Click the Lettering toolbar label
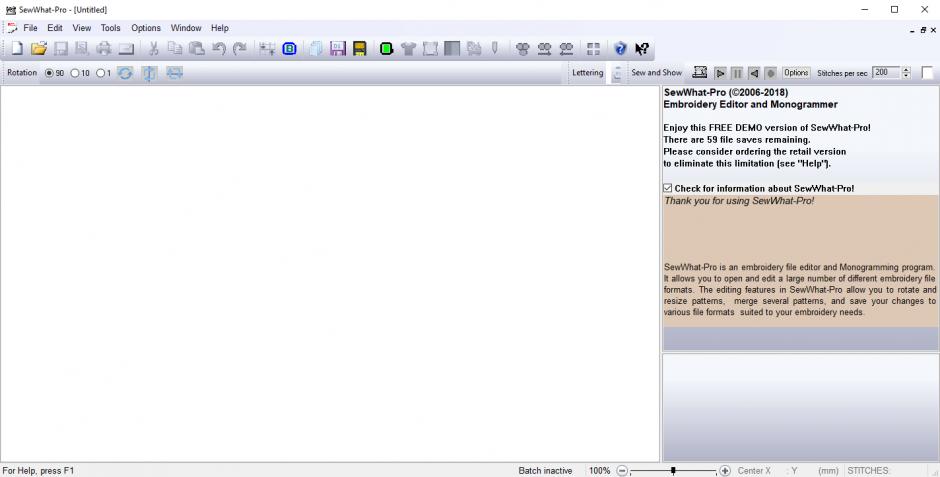 click(588, 73)
